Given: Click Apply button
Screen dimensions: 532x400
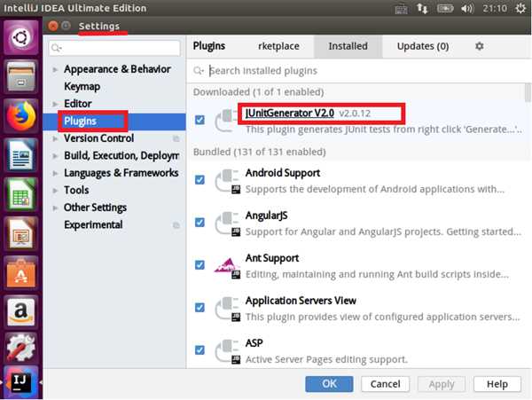Looking at the screenshot, I should click(442, 384).
